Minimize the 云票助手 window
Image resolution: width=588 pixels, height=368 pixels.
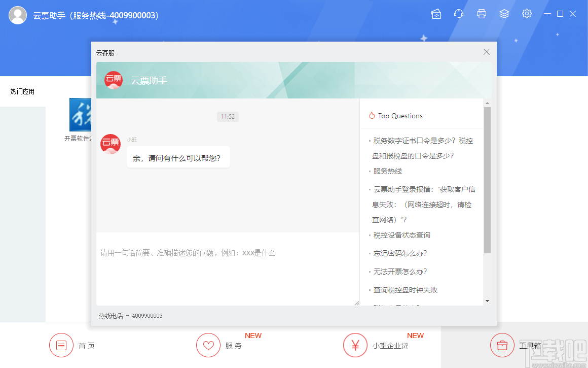coord(547,14)
